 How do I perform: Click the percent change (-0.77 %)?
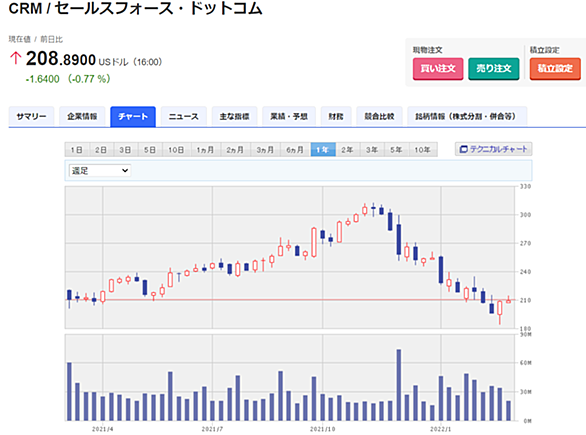89,79
